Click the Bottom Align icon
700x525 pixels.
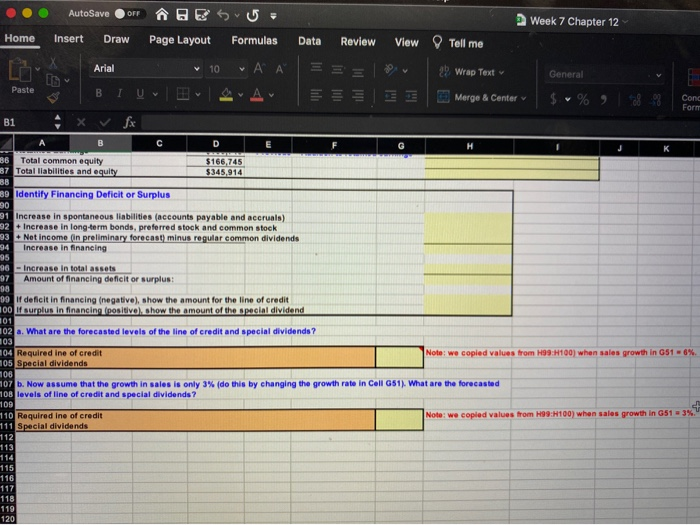pos(358,71)
